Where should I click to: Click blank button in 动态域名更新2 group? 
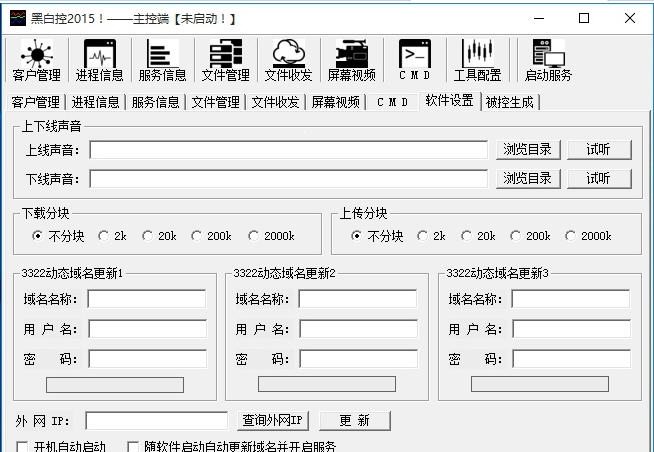coord(327,384)
